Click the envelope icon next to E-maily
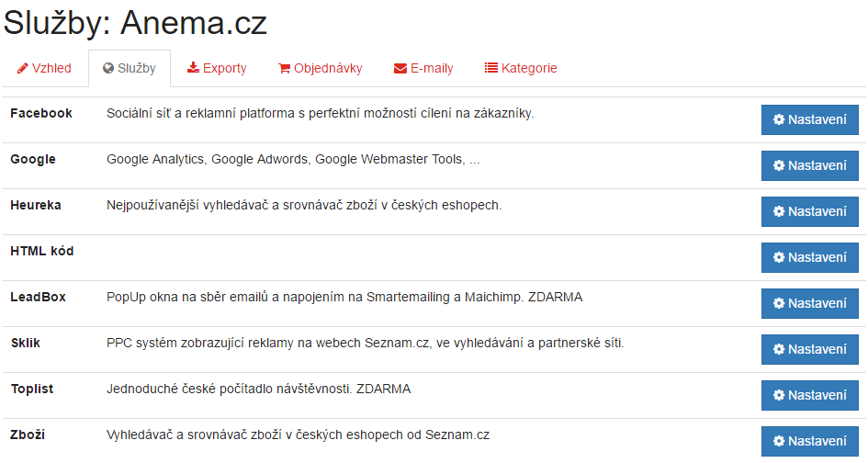Screen dimensions: 868x463 pos(400,68)
